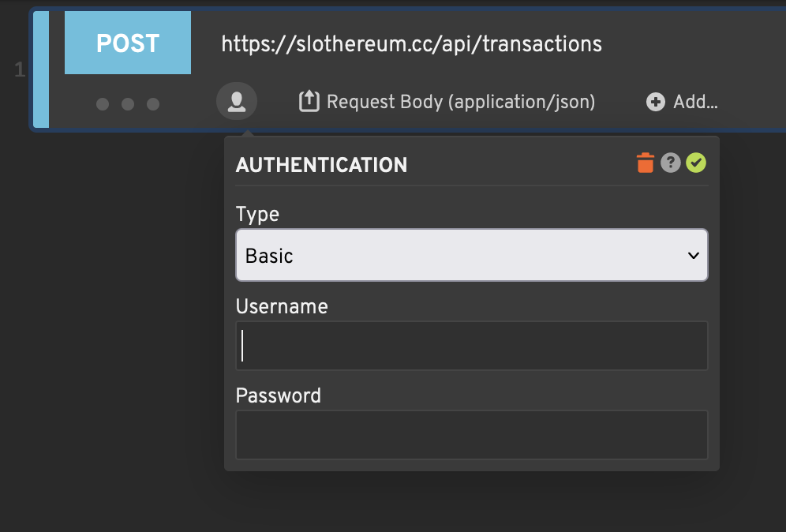This screenshot has height=532, width=786.
Task: Open the Type dropdown showing Basic
Action: [x=472, y=255]
